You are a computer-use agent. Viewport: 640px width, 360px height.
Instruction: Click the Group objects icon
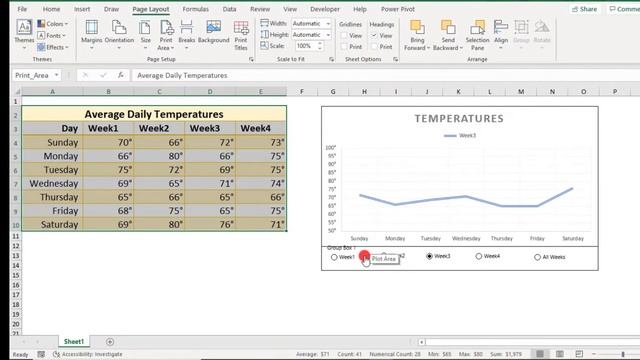[x=521, y=28]
